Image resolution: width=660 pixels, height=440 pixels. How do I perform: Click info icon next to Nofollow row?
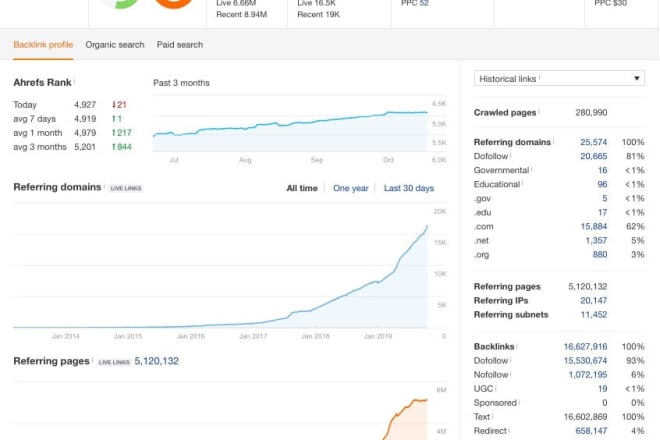click(x=512, y=373)
